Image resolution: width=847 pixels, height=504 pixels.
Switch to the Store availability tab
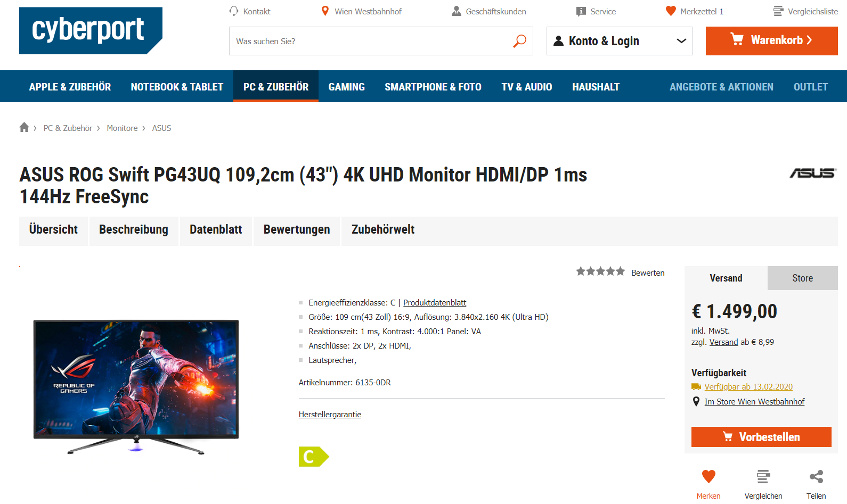pos(802,278)
